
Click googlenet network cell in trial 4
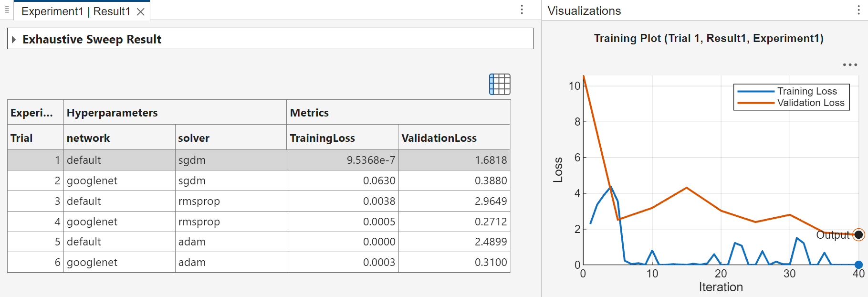coord(119,222)
